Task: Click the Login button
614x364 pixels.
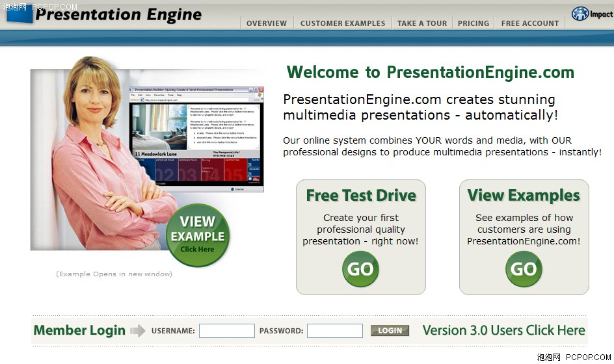Action: [390, 331]
